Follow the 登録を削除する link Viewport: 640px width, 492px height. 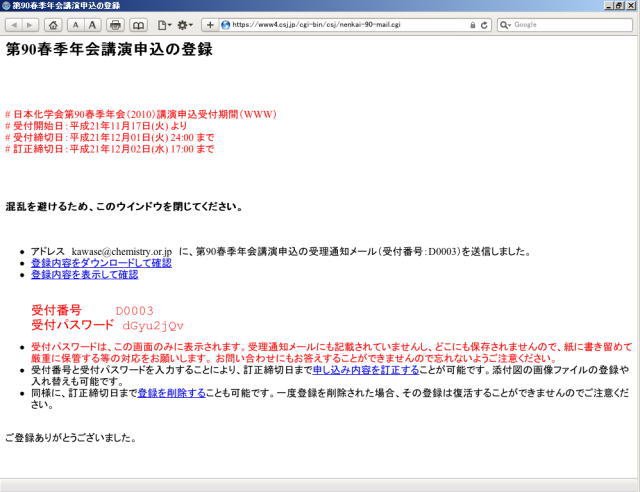[x=170, y=393]
